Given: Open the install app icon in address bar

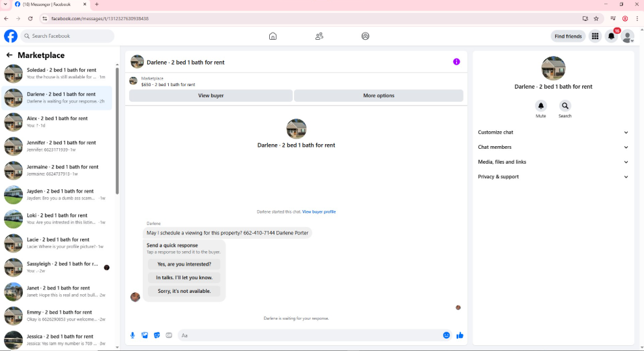Looking at the screenshot, I should tap(585, 18).
